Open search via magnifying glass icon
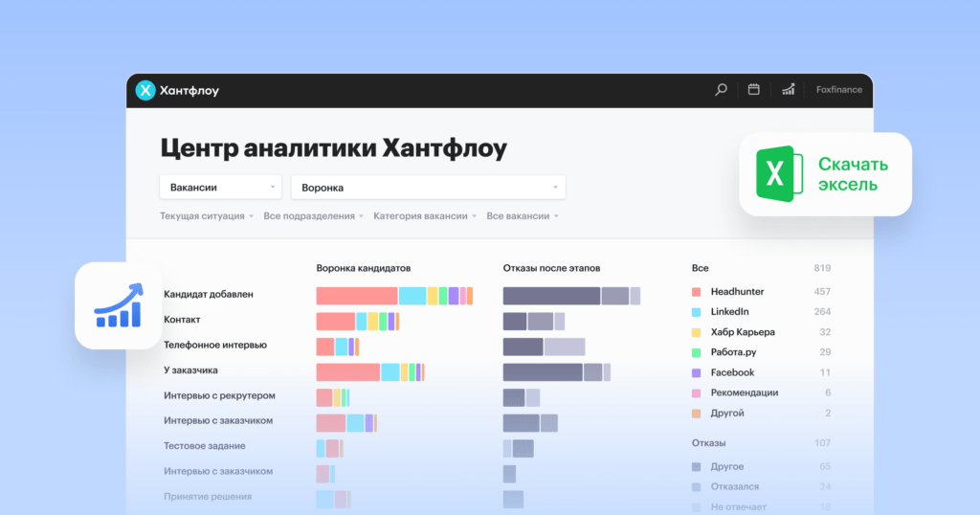The image size is (980, 515). click(721, 90)
